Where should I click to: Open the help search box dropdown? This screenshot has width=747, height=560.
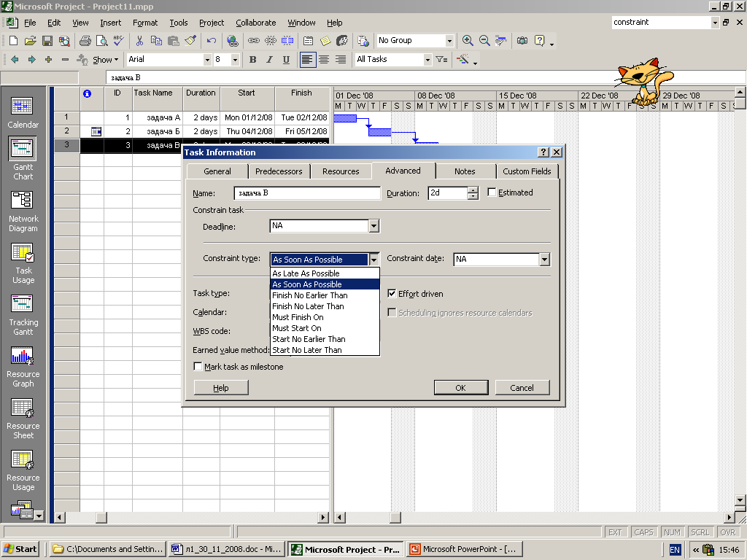pyautogui.click(x=715, y=23)
